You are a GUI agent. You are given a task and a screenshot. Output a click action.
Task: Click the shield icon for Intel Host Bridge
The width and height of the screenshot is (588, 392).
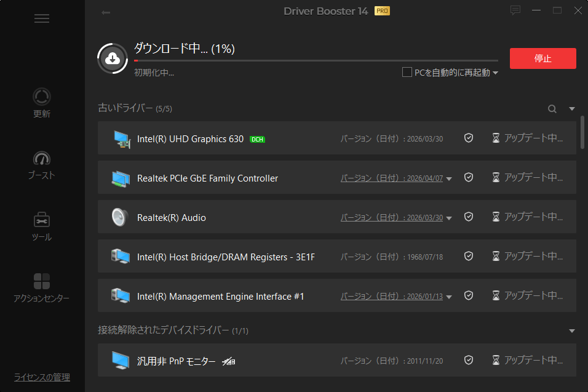click(469, 256)
